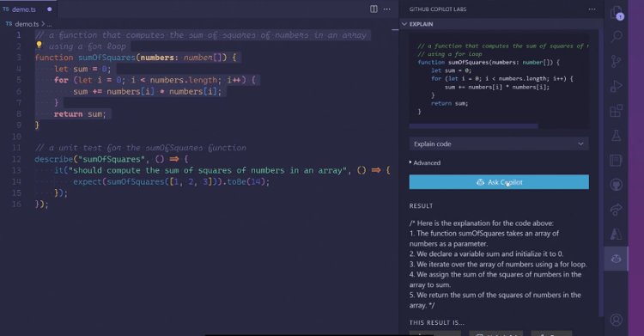Split the editor to the right
This screenshot has width=644, height=336.
(x=374, y=9)
